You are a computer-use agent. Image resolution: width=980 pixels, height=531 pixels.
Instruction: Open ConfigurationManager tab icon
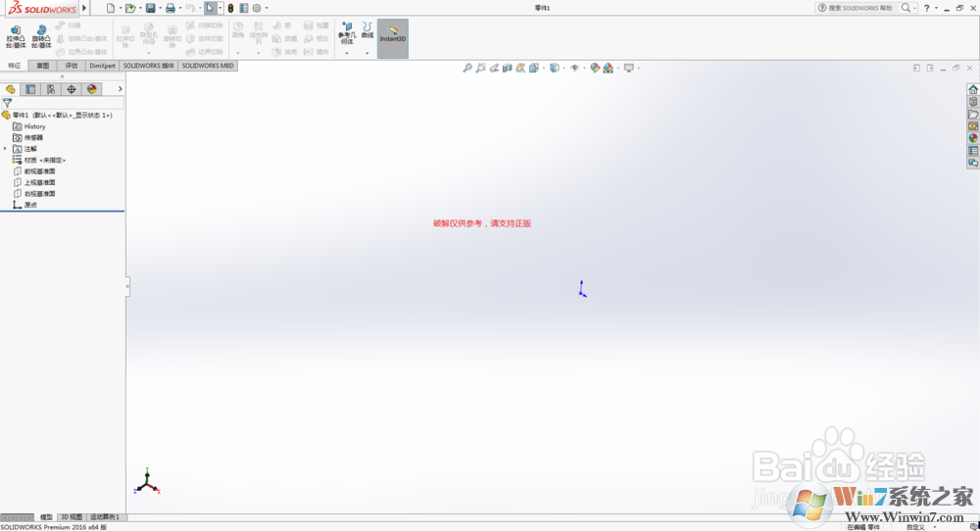click(x=51, y=89)
